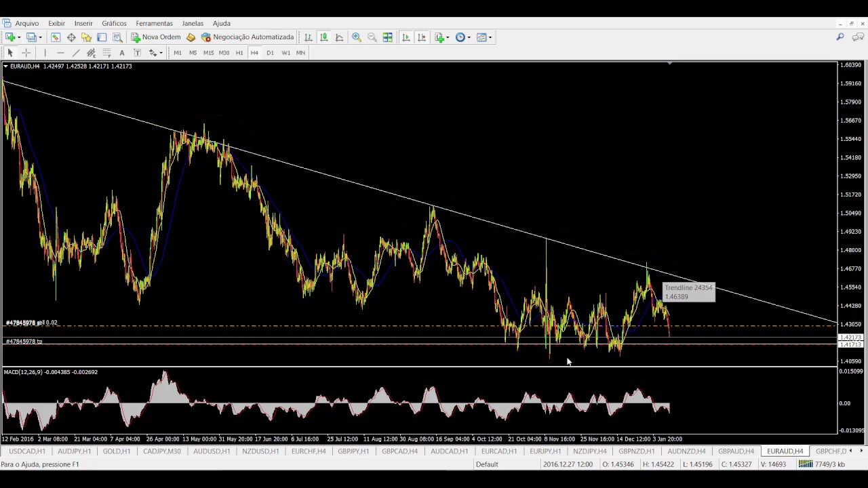Image resolution: width=868 pixels, height=488 pixels.
Task: Toggle chart shift icon
Action: tap(422, 37)
